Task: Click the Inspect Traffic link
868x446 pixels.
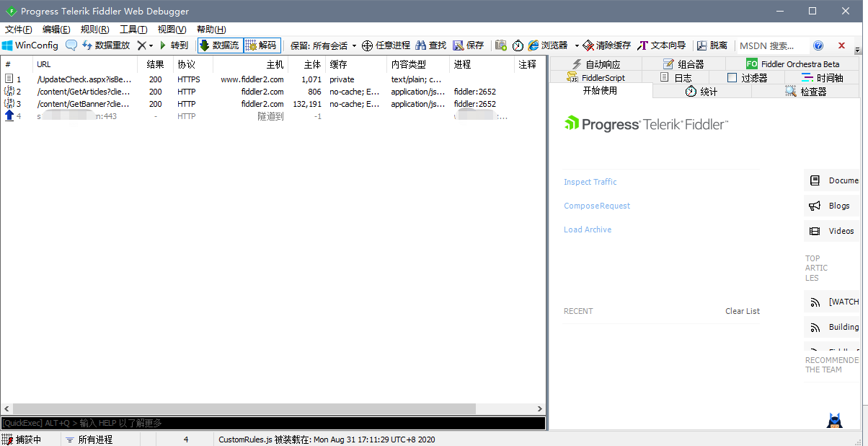Action: (x=590, y=182)
